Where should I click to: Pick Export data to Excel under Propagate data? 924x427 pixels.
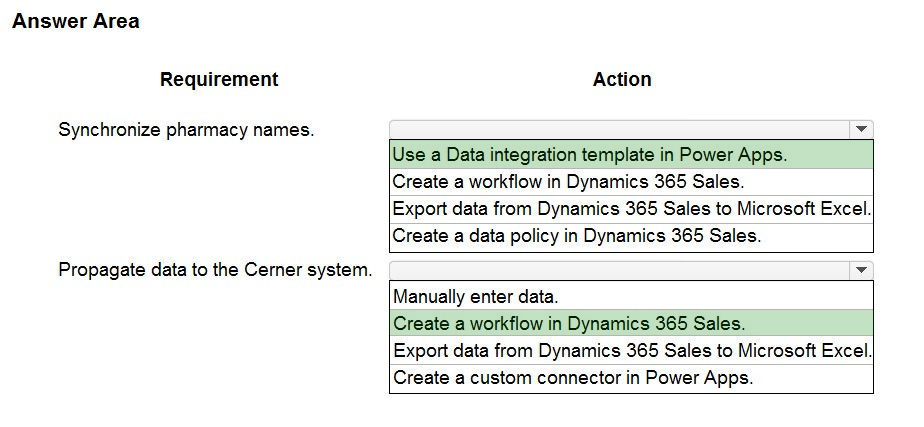(631, 350)
